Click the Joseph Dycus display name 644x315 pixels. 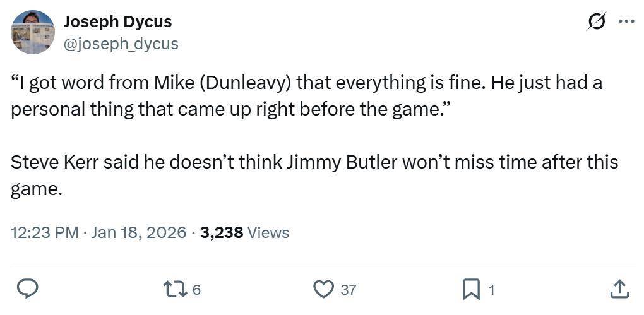pyautogui.click(x=117, y=21)
